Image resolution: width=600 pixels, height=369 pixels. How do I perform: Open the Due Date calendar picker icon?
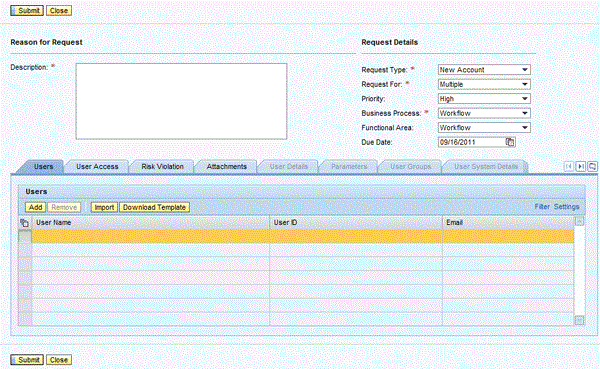pos(510,142)
